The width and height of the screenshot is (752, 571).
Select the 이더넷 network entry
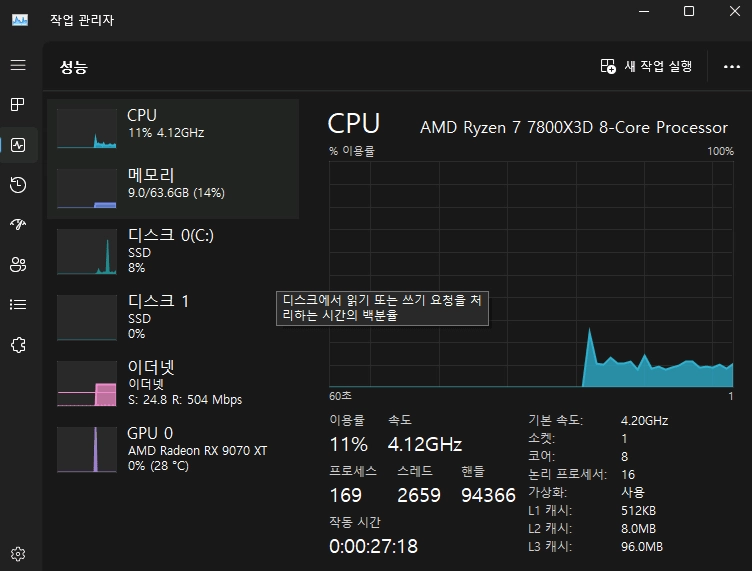(173, 384)
